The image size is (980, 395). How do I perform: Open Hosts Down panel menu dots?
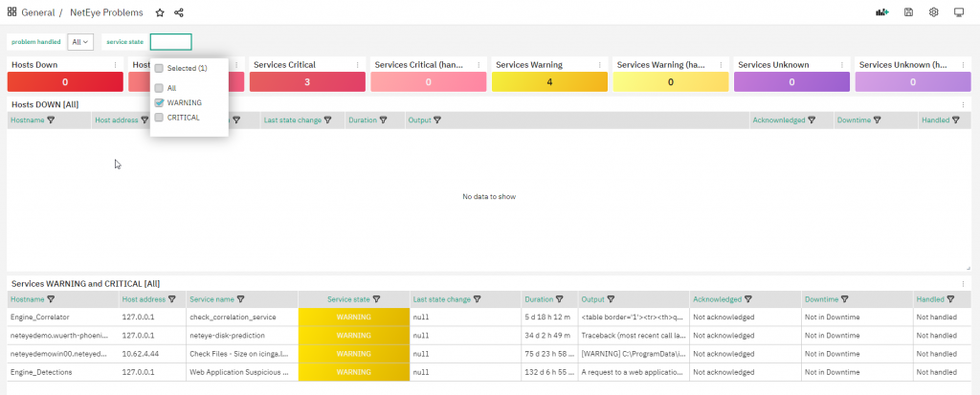pyautogui.click(x=115, y=64)
